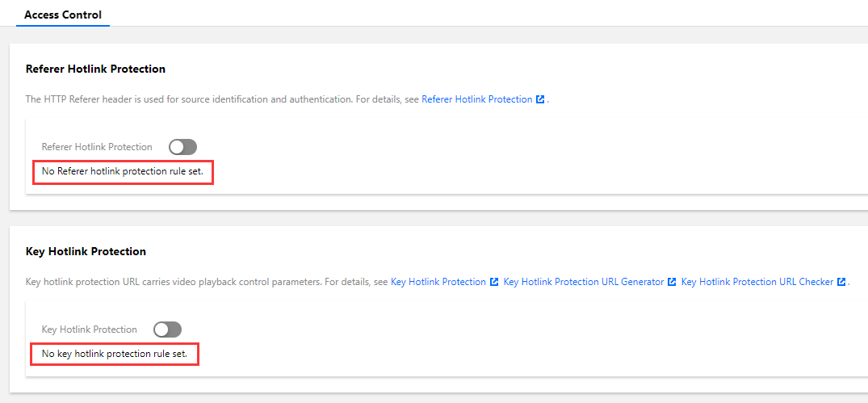Click external-link icon after URL Checker link
The width and height of the screenshot is (868, 403).
(841, 282)
